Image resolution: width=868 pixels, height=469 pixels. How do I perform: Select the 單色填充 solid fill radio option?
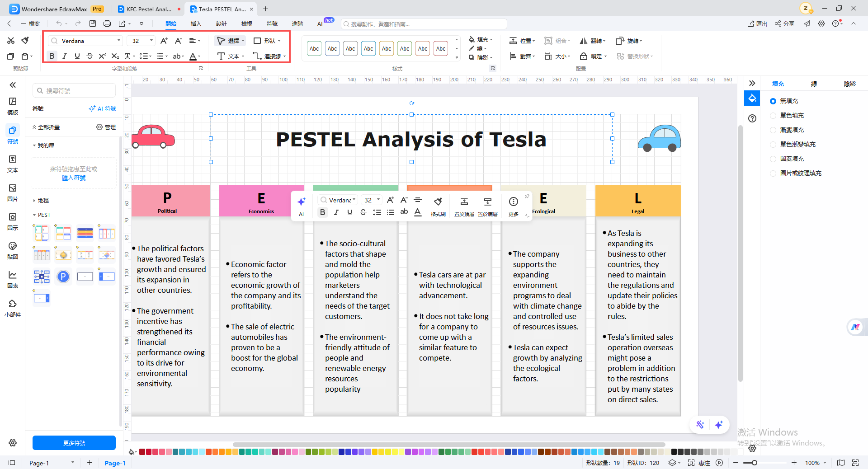coord(773,116)
